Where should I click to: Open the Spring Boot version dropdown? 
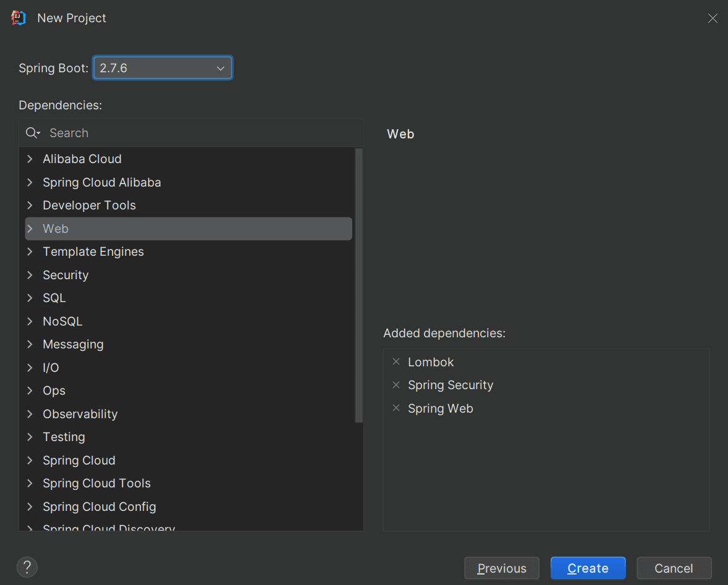(163, 68)
